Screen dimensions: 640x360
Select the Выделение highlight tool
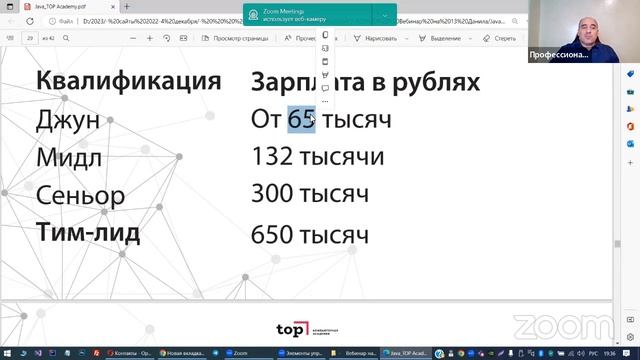point(440,38)
